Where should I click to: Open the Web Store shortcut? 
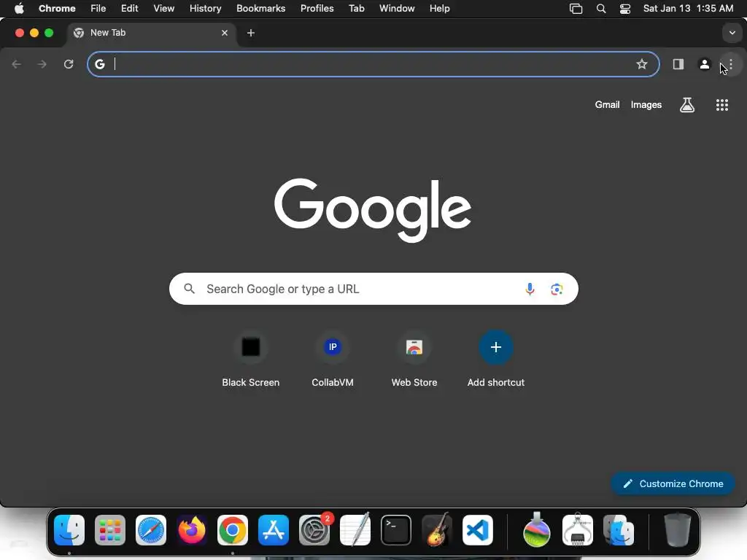(x=414, y=359)
